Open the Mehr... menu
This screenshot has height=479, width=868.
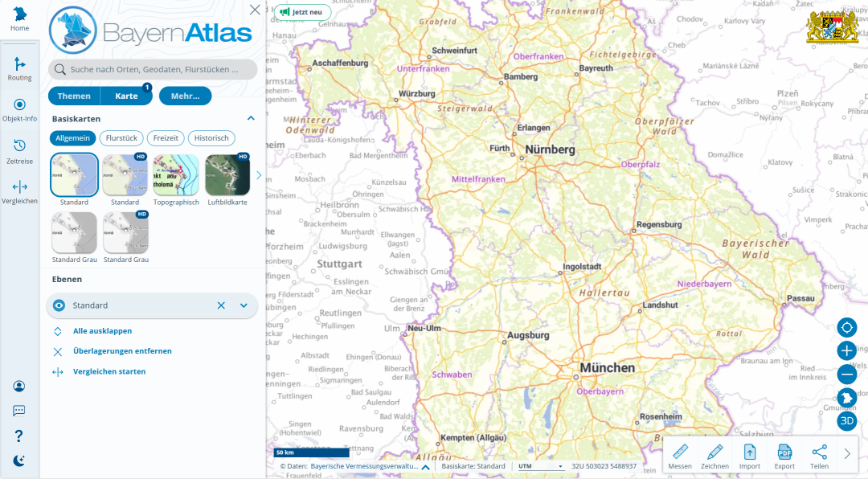185,96
